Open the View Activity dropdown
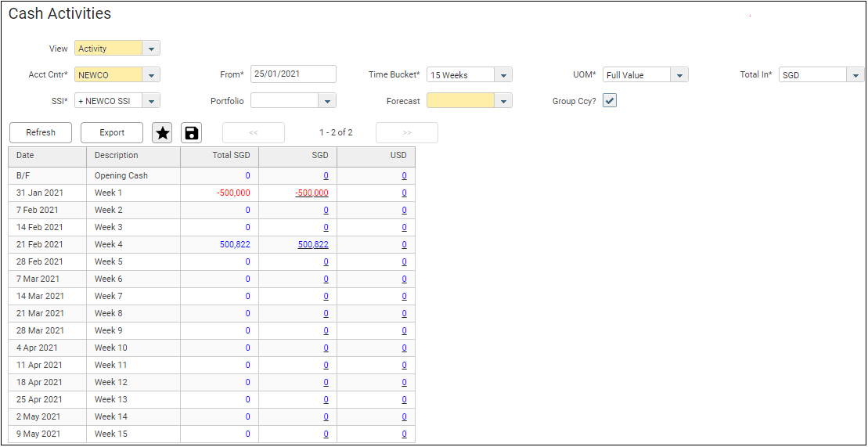Viewport: 868px width, 447px height. [152, 49]
